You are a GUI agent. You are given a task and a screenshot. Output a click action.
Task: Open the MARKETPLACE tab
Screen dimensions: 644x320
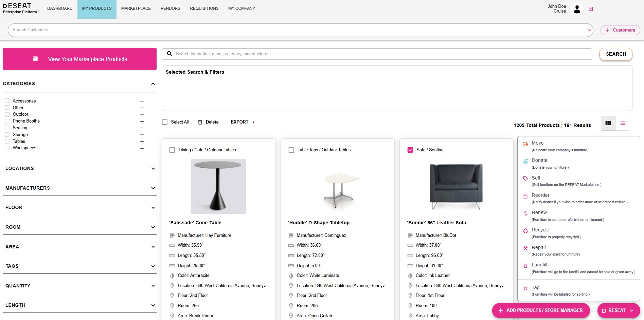[x=136, y=8]
